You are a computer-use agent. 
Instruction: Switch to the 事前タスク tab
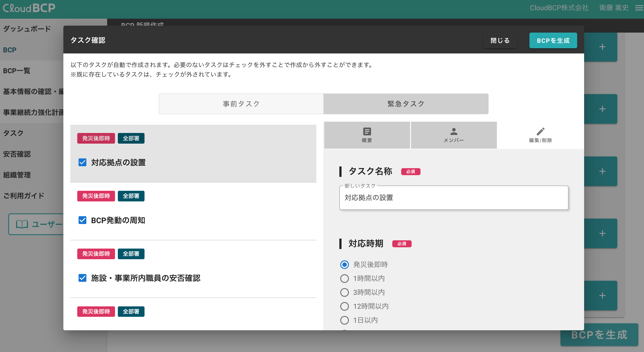(241, 104)
